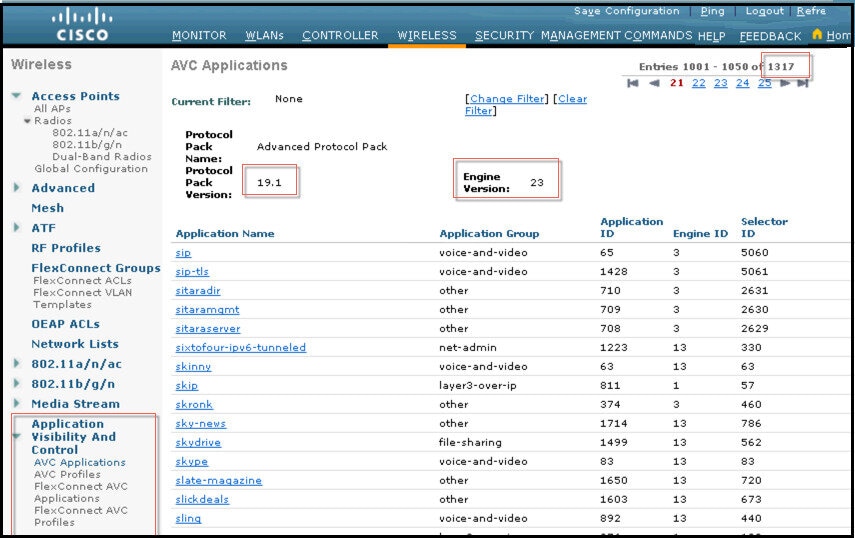The height and width of the screenshot is (538, 855).
Task: Select 802.11a/n/ac under Radios
Action: pos(90,132)
